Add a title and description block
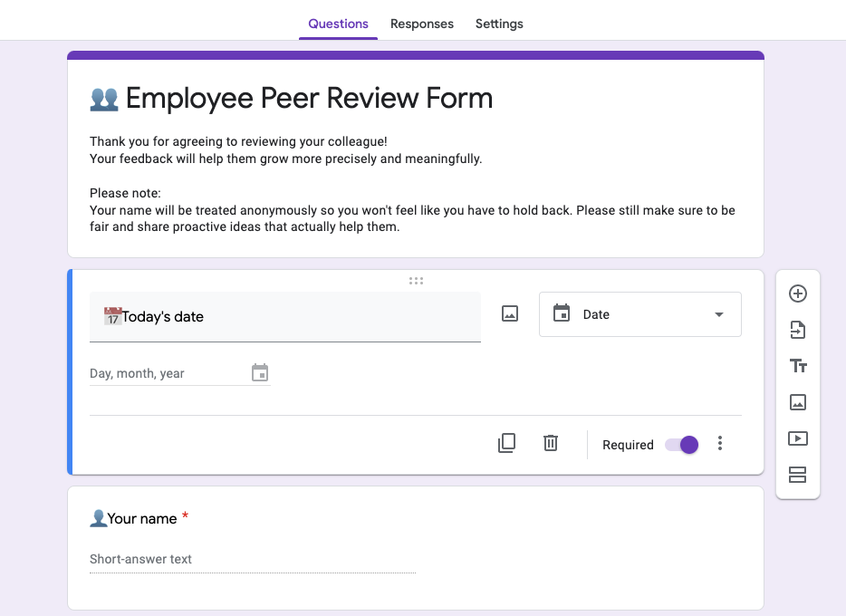846x616 pixels. click(x=797, y=366)
